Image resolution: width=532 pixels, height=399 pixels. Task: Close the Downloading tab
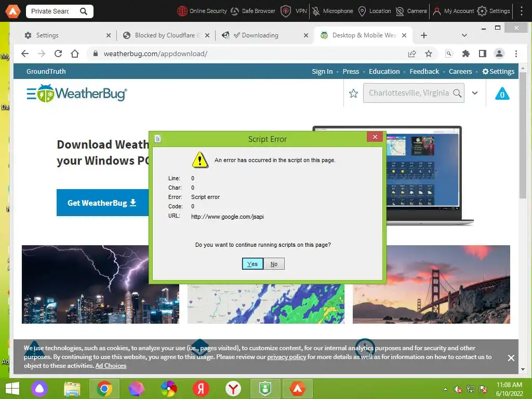[305, 35]
